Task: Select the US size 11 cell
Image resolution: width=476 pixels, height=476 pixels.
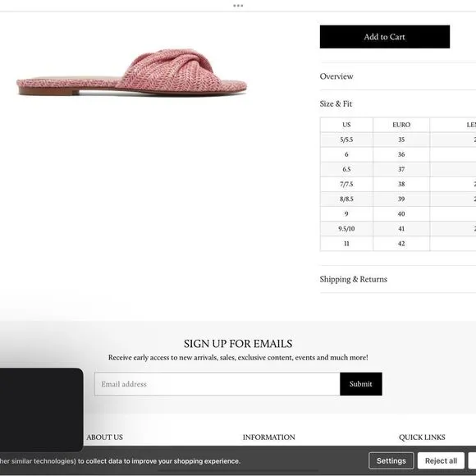Action: tap(346, 244)
